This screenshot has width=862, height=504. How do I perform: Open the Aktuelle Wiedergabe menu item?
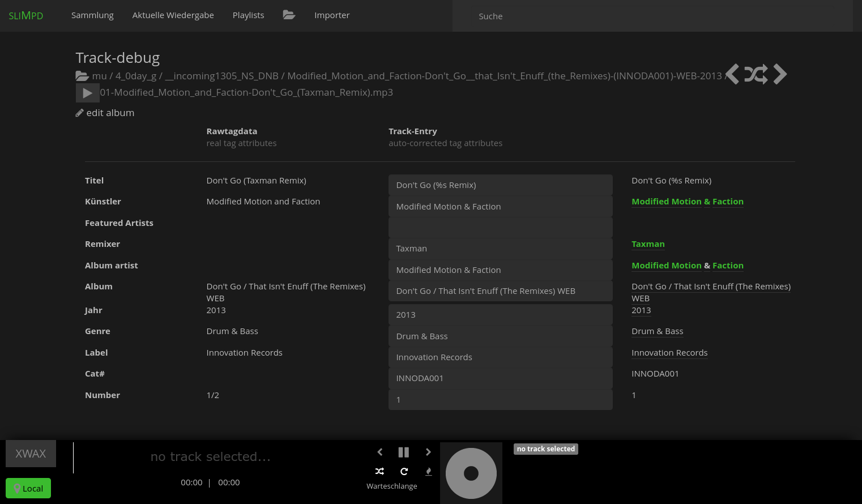[173, 15]
